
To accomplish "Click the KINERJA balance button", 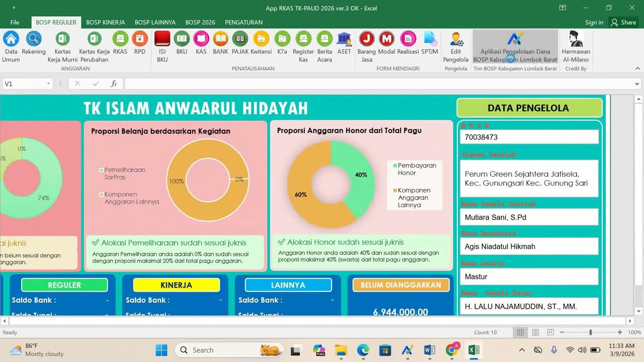I will coord(177,285).
